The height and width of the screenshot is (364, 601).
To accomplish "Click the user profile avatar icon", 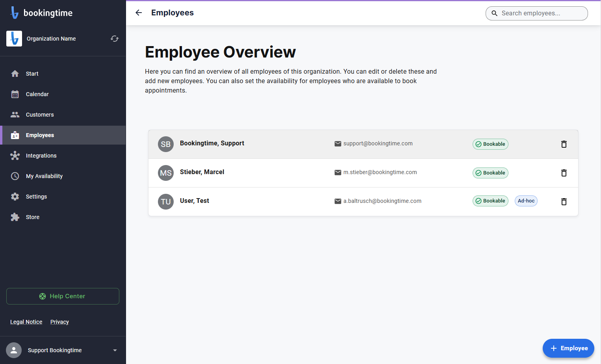I will [14, 350].
